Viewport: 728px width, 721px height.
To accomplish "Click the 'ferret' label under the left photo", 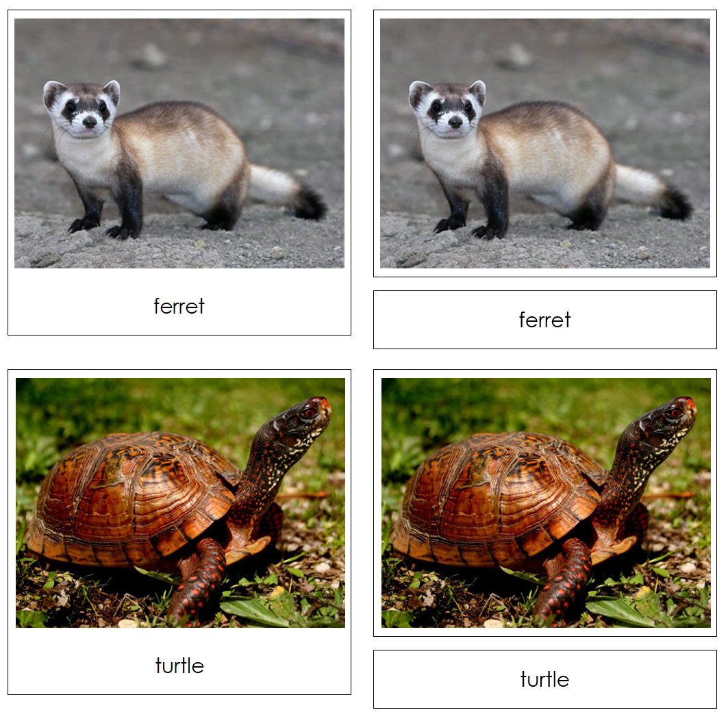I will point(179,307).
